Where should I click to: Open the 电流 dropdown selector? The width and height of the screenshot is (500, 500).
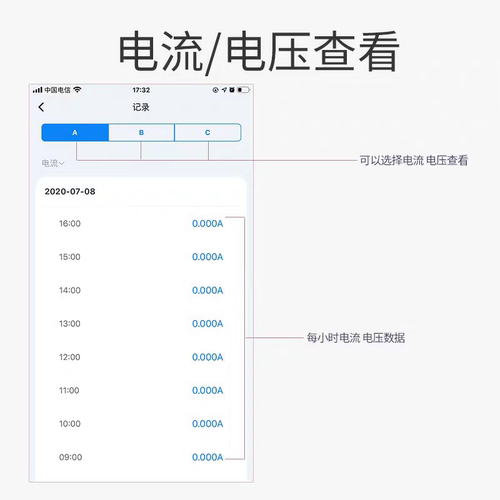(53, 163)
